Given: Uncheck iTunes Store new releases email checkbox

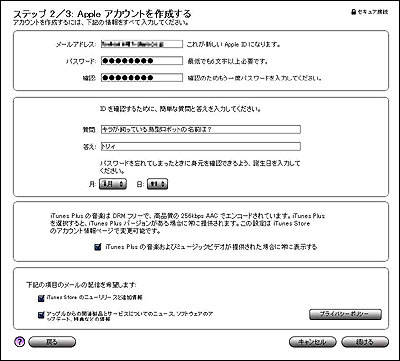Looking at the screenshot, I should pos(41,298).
